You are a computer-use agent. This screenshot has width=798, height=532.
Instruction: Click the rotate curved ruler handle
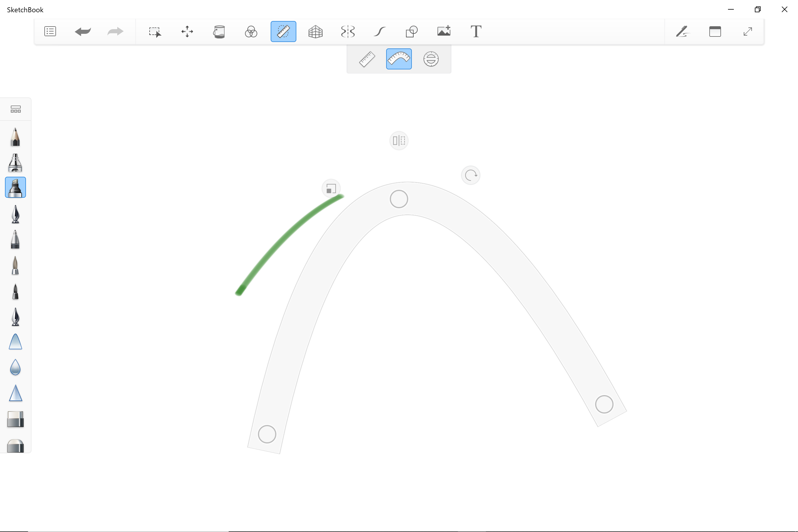coord(470,175)
